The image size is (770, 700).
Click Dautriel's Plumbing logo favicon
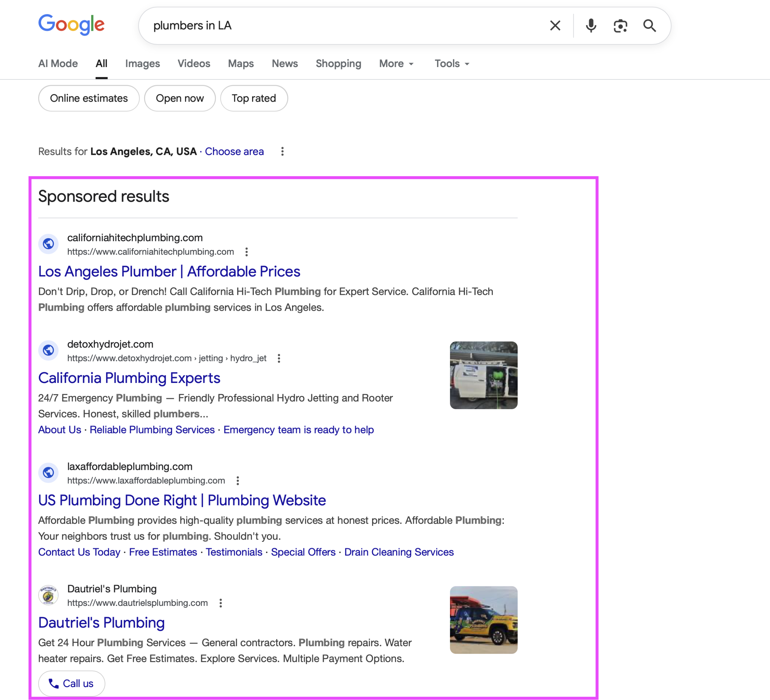click(x=48, y=595)
